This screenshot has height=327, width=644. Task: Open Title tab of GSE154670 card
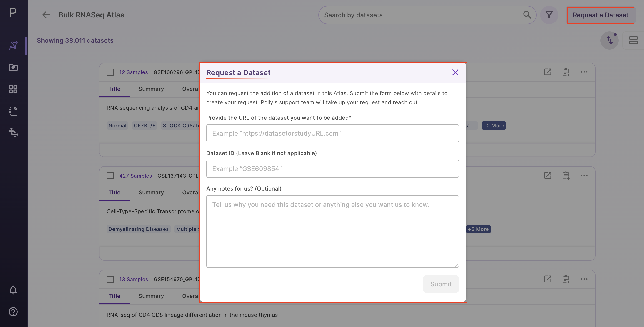tap(114, 296)
